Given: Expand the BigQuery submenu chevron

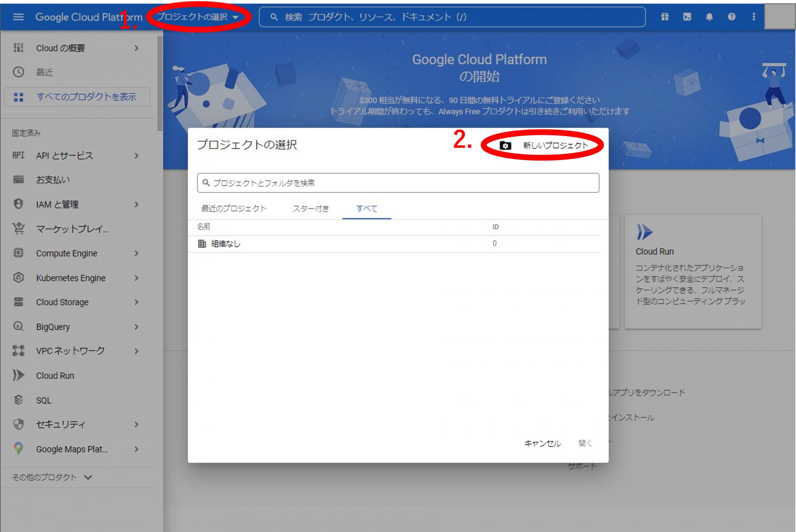Looking at the screenshot, I should 137,327.
